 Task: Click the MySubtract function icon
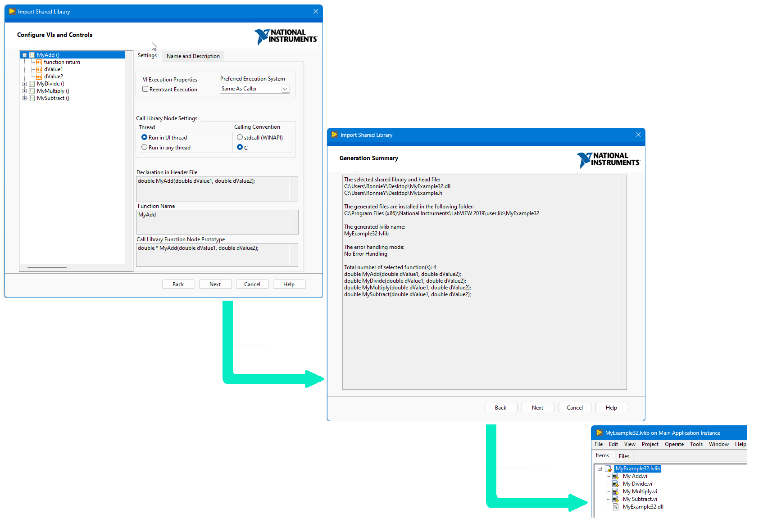tap(32, 98)
